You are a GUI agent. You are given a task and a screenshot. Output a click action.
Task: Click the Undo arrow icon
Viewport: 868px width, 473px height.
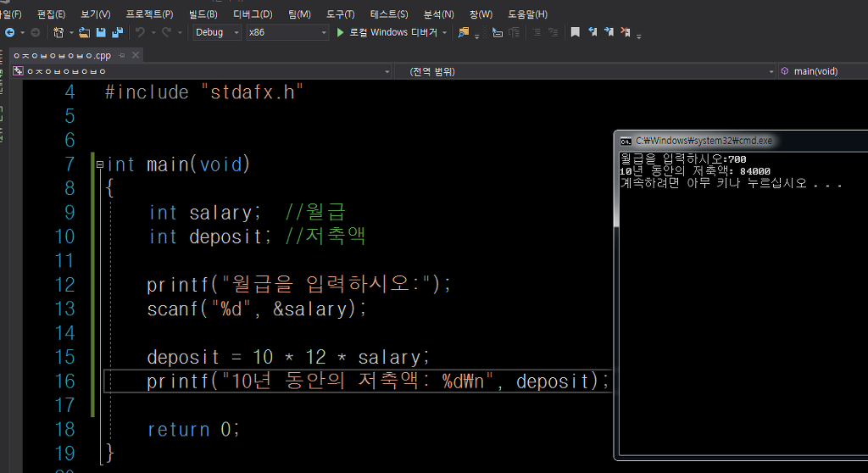[x=140, y=33]
